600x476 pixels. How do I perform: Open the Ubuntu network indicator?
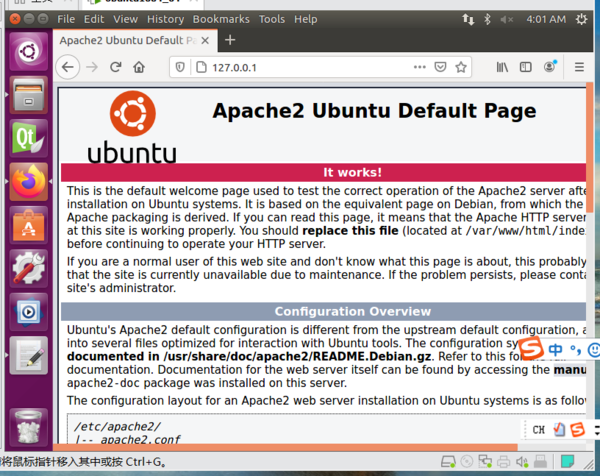[468, 19]
